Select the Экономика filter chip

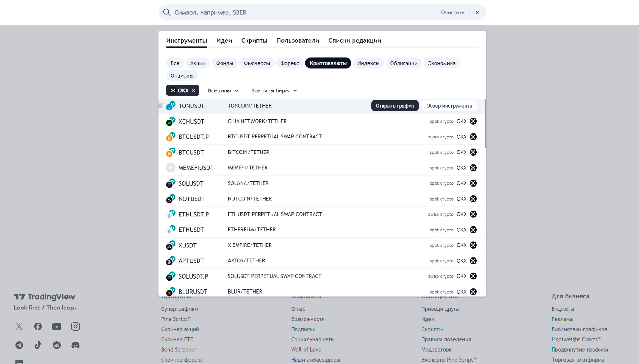441,63
